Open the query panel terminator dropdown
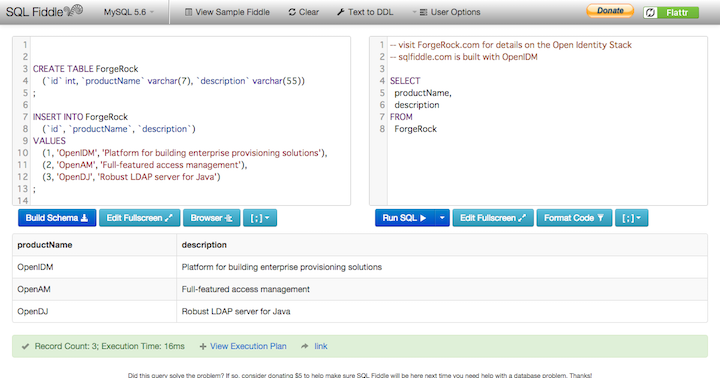Image resolution: width=720 pixels, height=378 pixels. pyautogui.click(x=631, y=218)
